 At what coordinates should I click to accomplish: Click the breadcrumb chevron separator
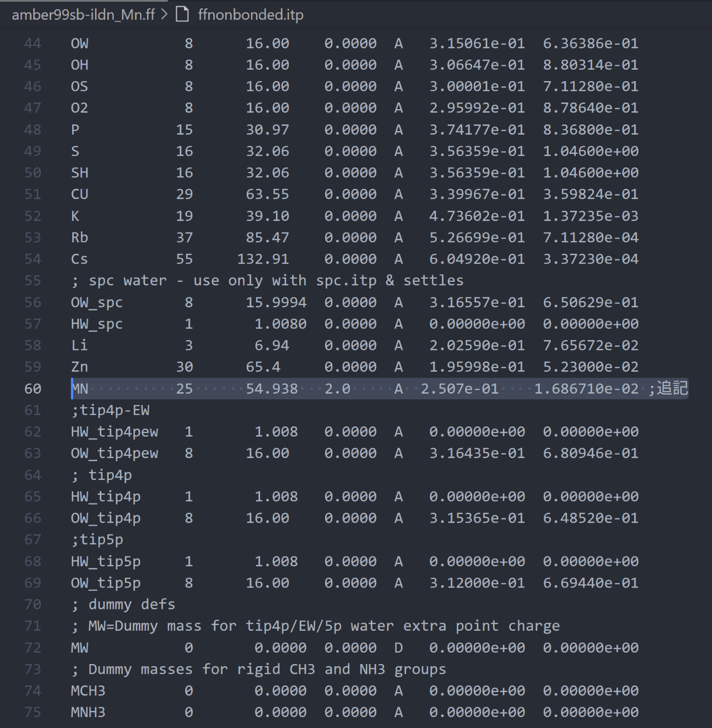164,15
